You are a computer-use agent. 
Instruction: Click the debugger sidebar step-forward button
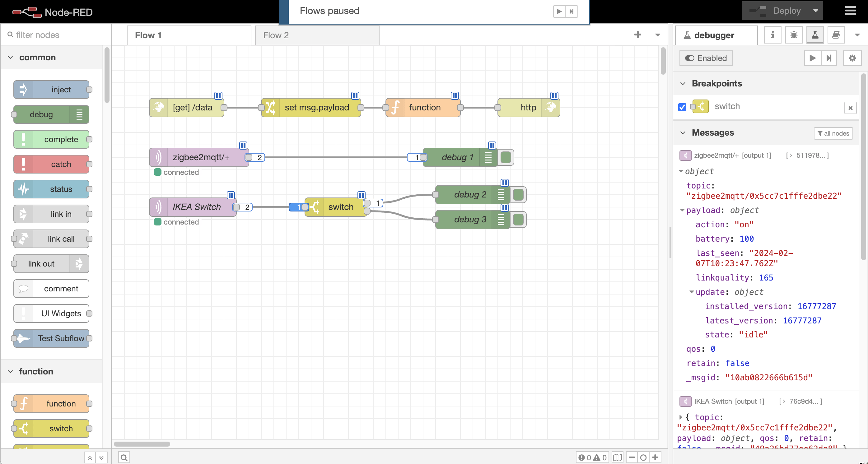pos(829,58)
